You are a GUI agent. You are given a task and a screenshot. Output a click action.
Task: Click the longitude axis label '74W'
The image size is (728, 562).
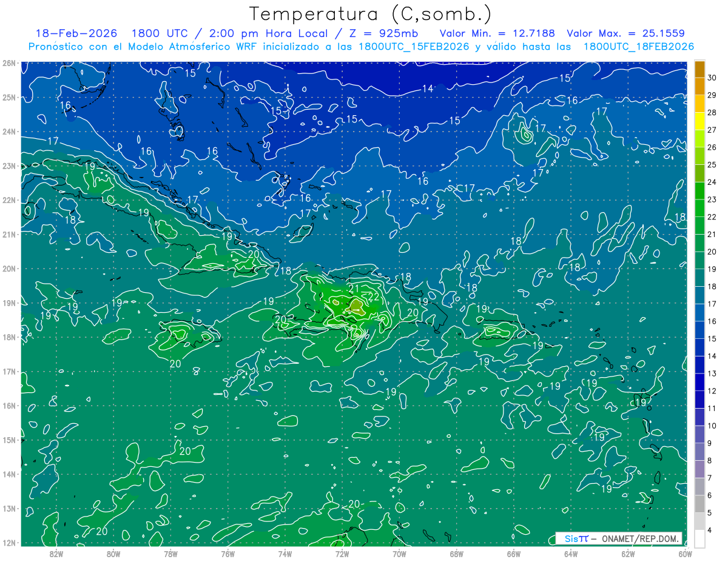pos(285,554)
